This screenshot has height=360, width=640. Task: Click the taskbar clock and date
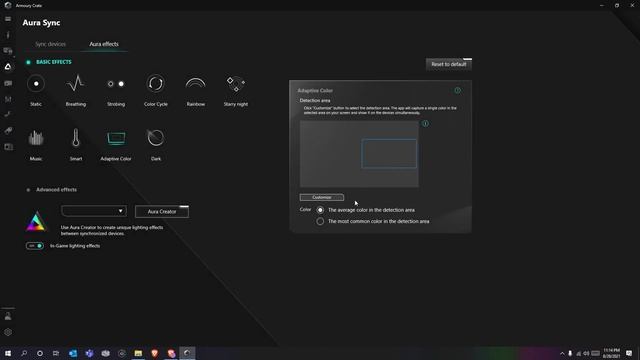[x=611, y=353]
